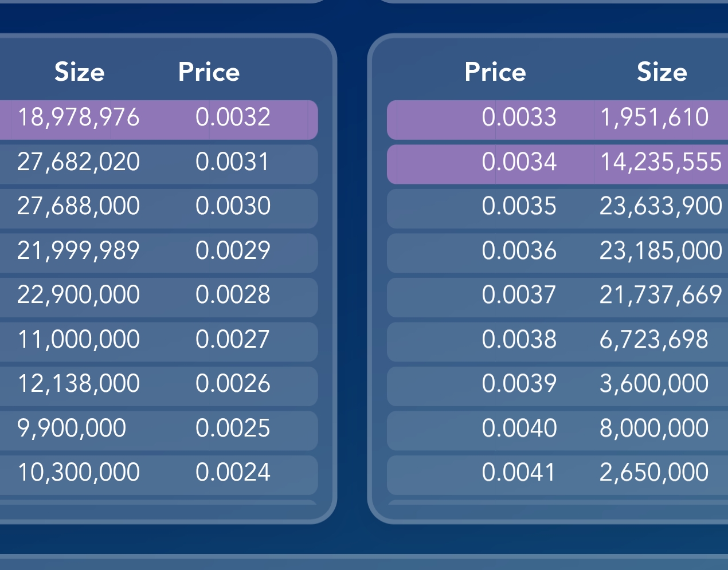Click the ask row priced 0.0039
The height and width of the screenshot is (570, 728).
557,386
